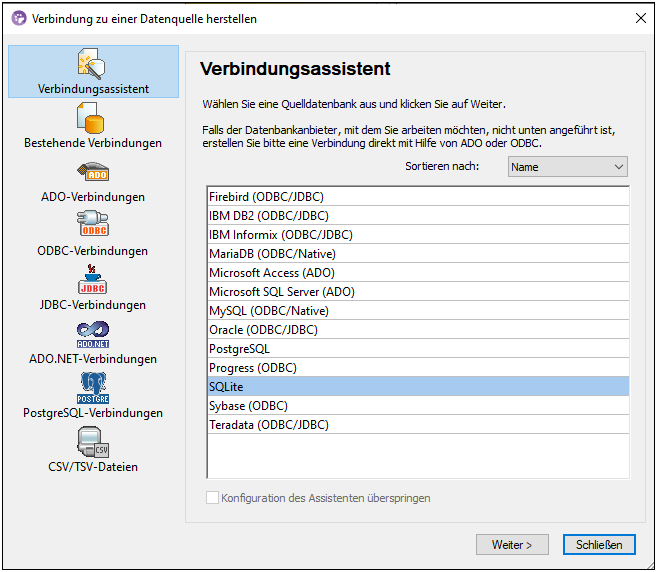Open Bestehende Verbindungen via its database icon
Viewport: 657px width, 572px height.
click(x=93, y=118)
